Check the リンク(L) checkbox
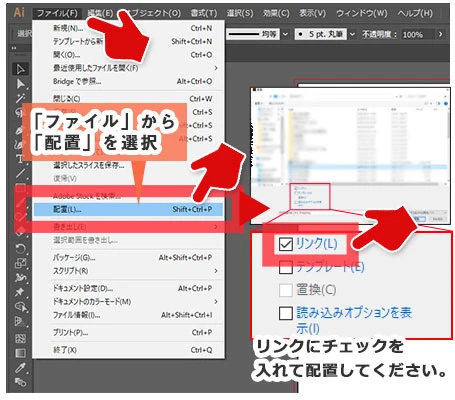 (x=286, y=244)
